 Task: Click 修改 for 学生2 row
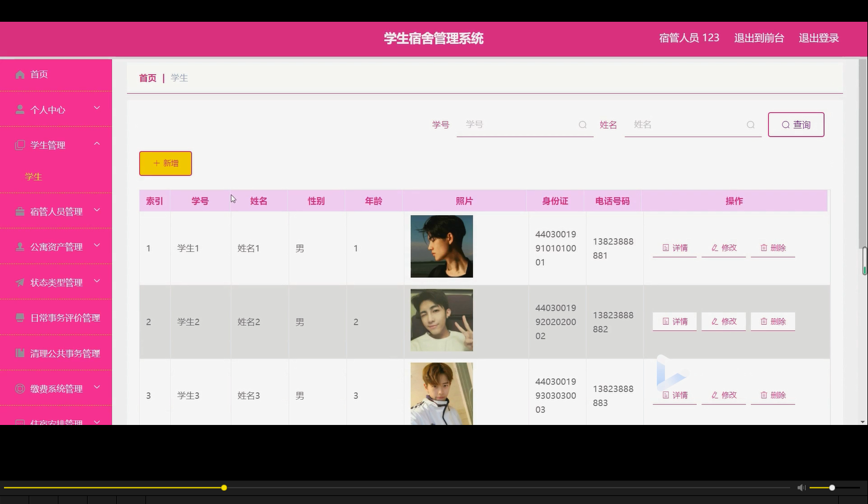pos(724,322)
